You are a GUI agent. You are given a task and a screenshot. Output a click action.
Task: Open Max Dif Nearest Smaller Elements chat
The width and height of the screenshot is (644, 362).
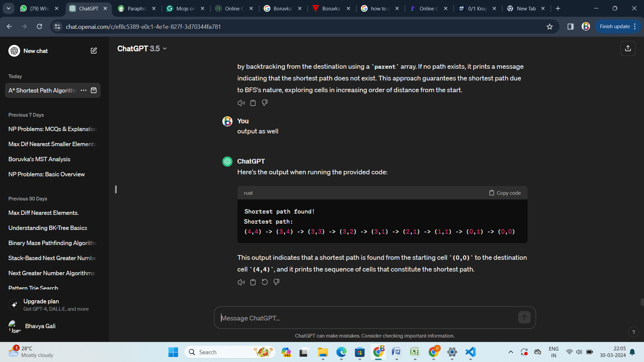pyautogui.click(x=53, y=144)
